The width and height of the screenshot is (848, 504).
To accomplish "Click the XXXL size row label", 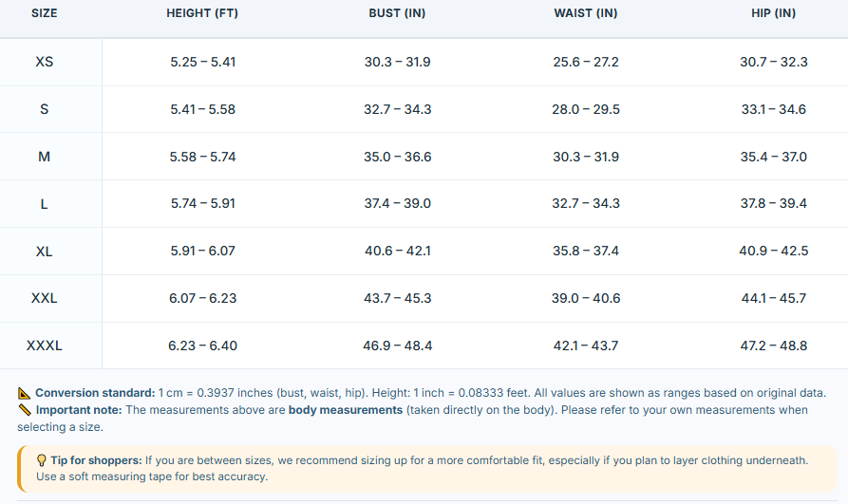I will (x=45, y=345).
